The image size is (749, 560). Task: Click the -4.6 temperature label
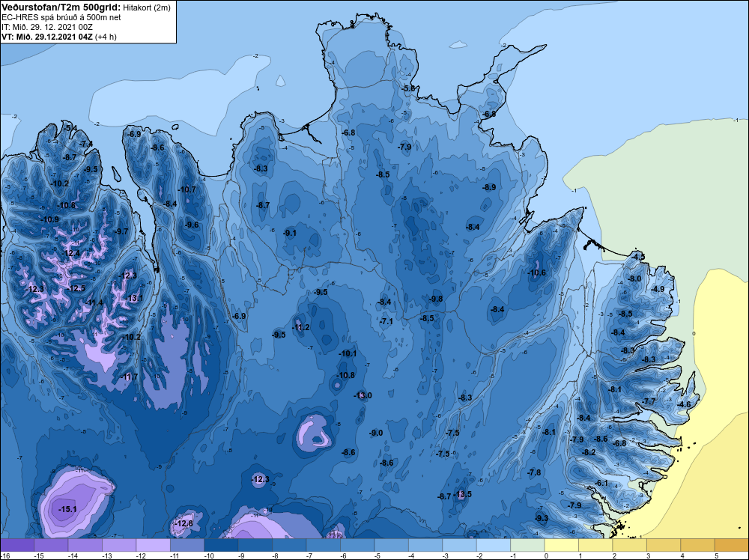point(684,404)
